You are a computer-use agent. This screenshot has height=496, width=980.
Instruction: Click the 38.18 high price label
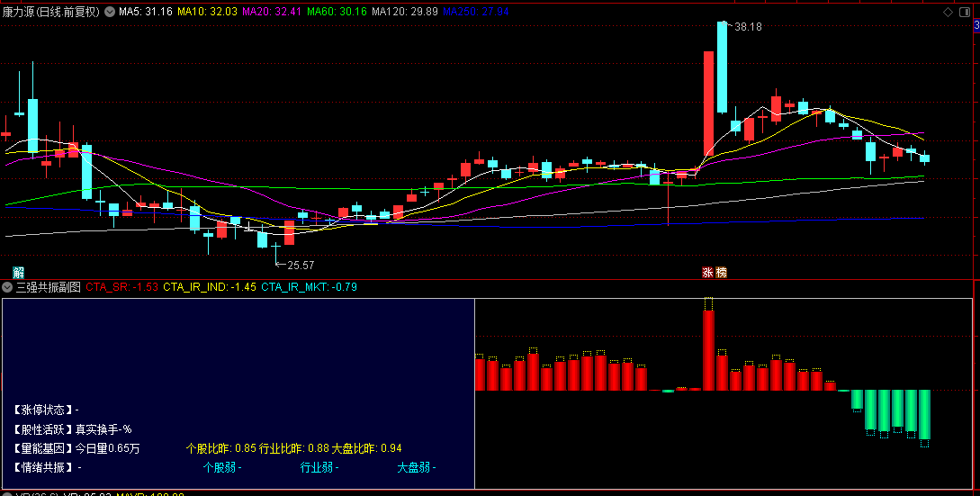click(748, 27)
